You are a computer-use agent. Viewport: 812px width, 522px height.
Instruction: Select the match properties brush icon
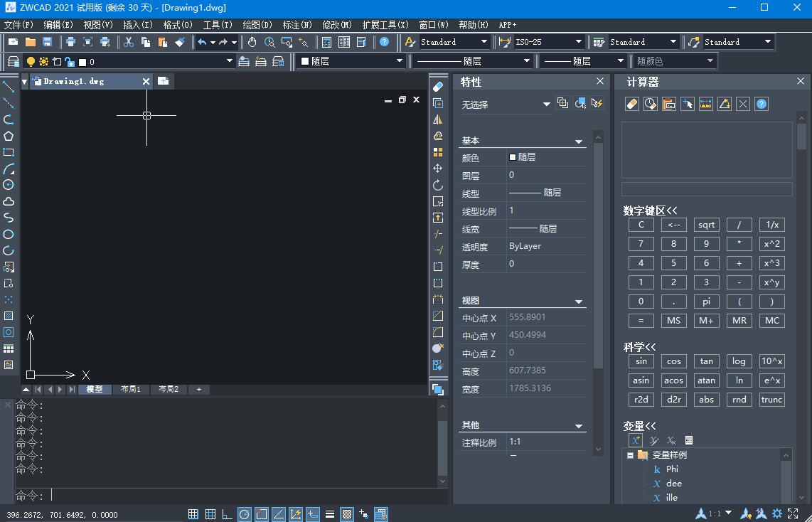click(x=180, y=42)
